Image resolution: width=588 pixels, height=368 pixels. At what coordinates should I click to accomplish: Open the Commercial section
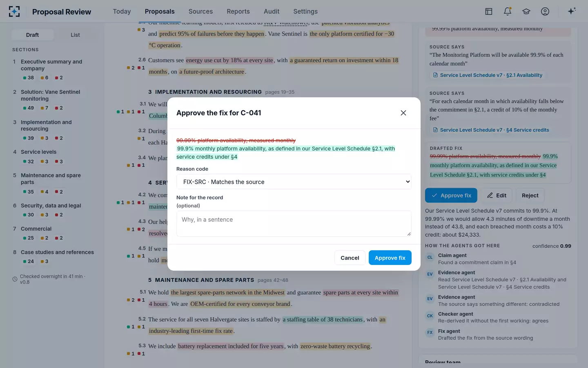pos(54,233)
